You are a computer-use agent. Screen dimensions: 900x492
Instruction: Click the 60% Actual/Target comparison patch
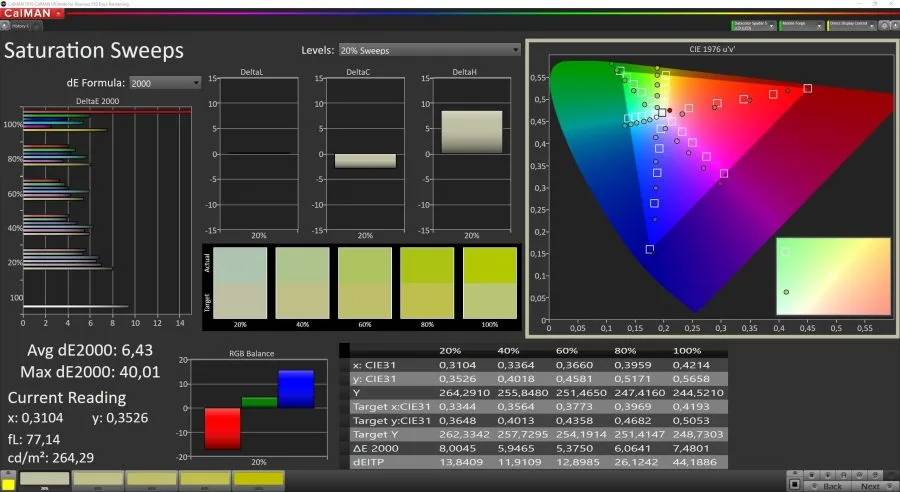(363, 283)
